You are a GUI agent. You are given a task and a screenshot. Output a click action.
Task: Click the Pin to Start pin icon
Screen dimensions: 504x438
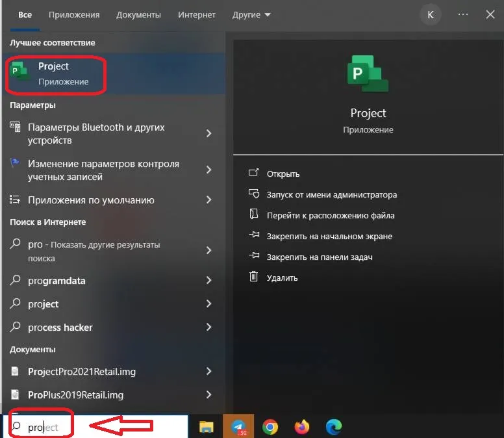[x=254, y=235]
